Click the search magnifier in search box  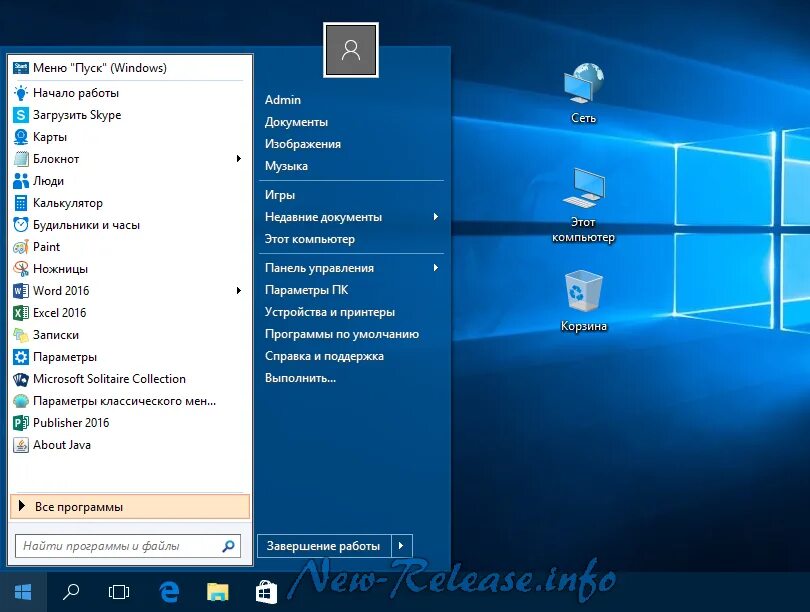pos(228,546)
